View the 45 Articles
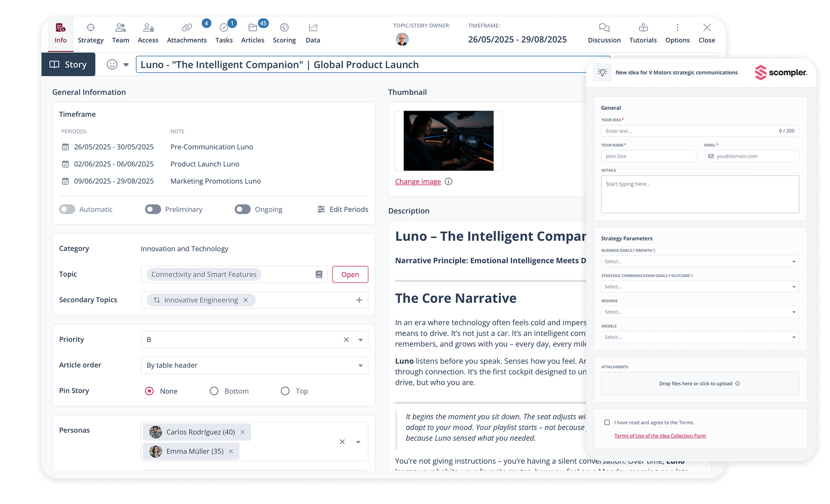Viewport: 830px width, 504px height. [252, 32]
